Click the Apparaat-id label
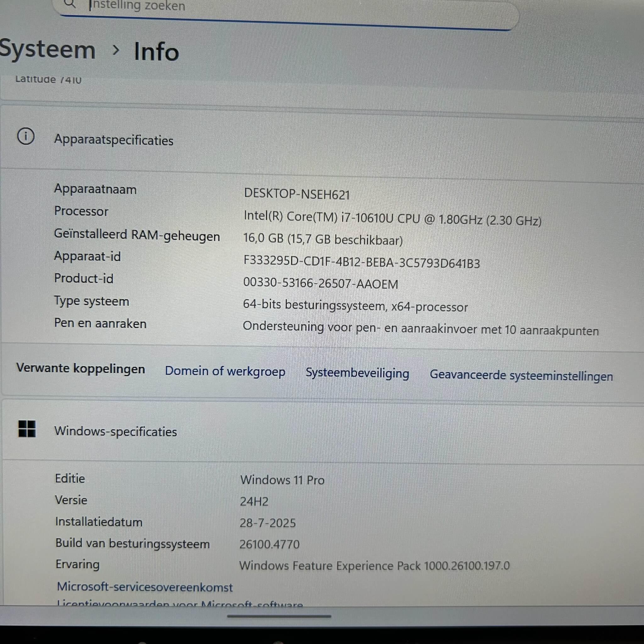Image resolution: width=644 pixels, height=644 pixels. tap(87, 256)
